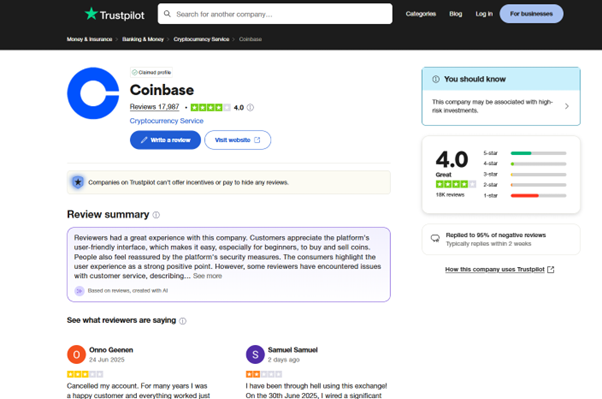Click Onno Geenen's three-star rating

click(x=85, y=374)
